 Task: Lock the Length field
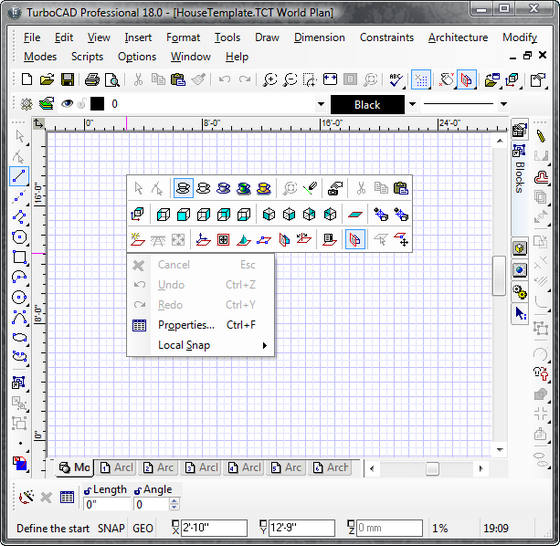click(88, 491)
